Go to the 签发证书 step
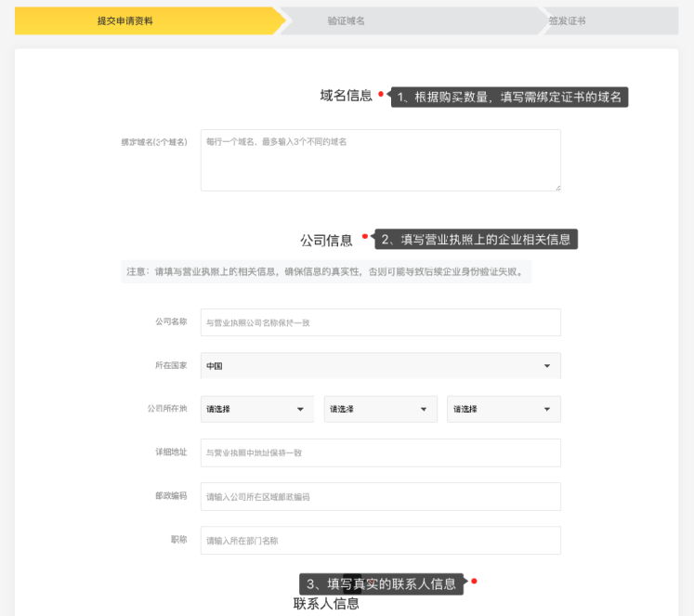This screenshot has width=694, height=616. 567,20
